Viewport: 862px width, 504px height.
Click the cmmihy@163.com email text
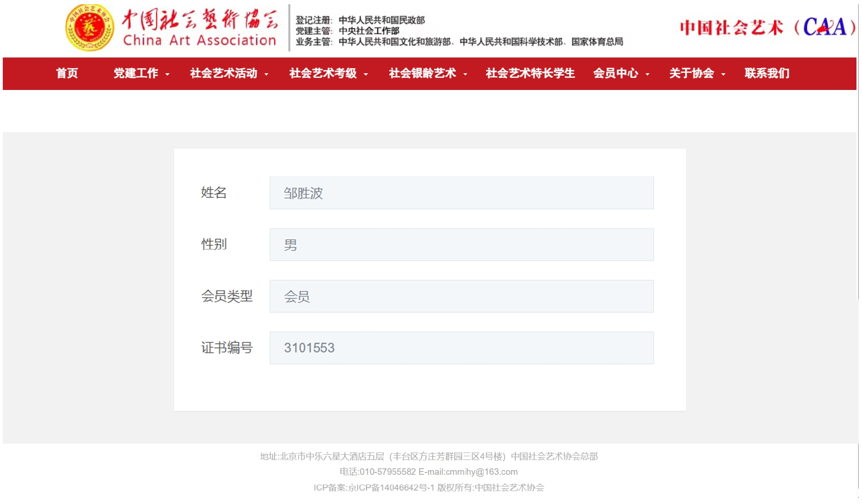point(481,472)
